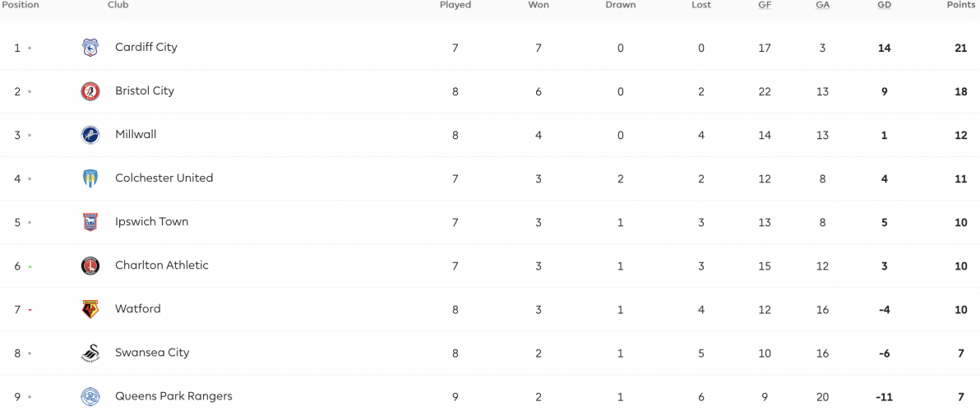Click the green up-arrow beside position 6
Image resolution: width=980 pixels, height=411 pixels.
click(x=30, y=266)
